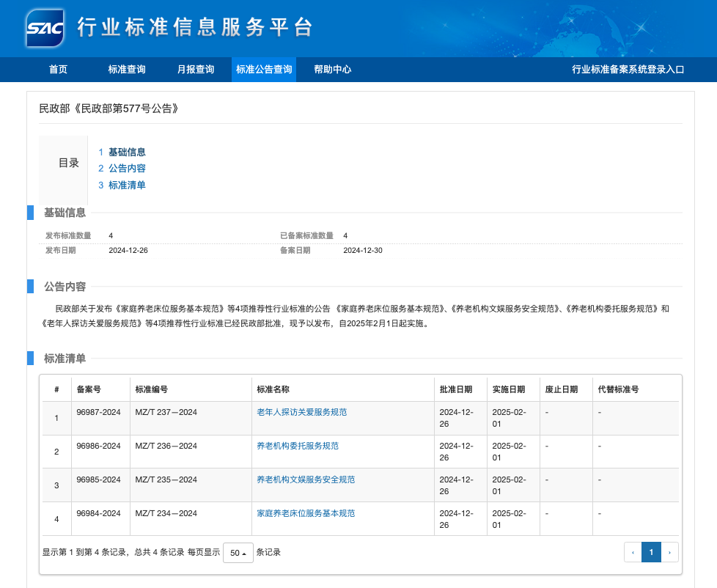This screenshot has height=588, width=717.
Task: Click the blue section marker beside 公告内容
Action: [x=29, y=287]
